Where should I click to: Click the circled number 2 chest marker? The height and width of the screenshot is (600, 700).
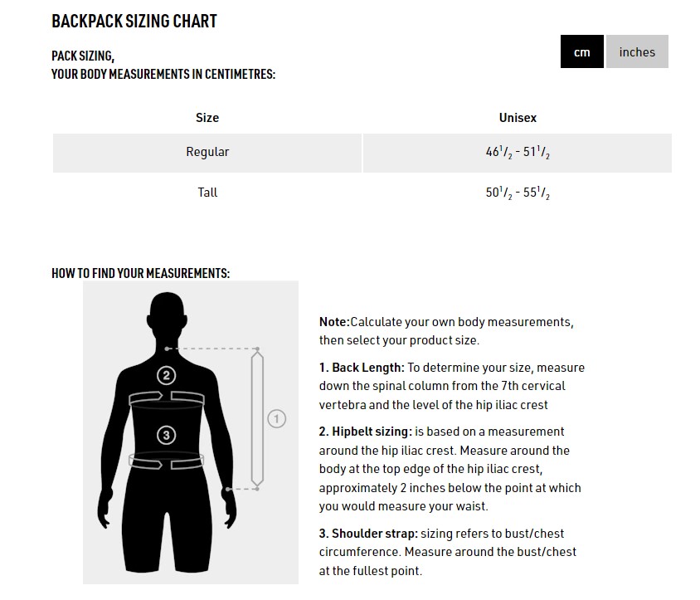click(166, 376)
